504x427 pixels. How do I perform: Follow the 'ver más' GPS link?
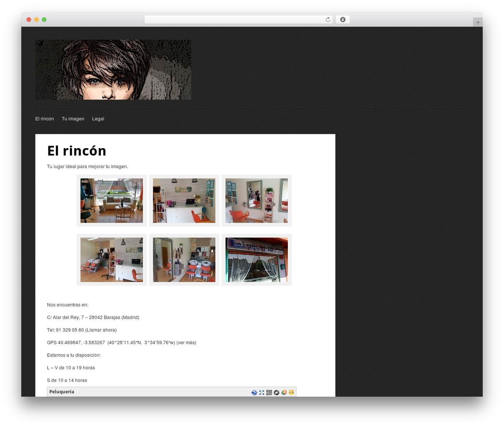[x=186, y=343]
